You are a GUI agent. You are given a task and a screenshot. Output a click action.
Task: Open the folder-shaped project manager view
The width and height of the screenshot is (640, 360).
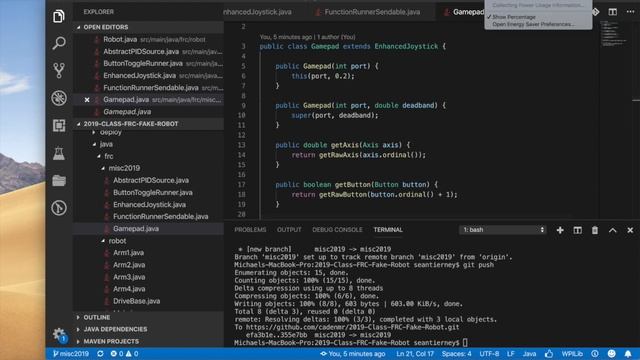(x=59, y=180)
